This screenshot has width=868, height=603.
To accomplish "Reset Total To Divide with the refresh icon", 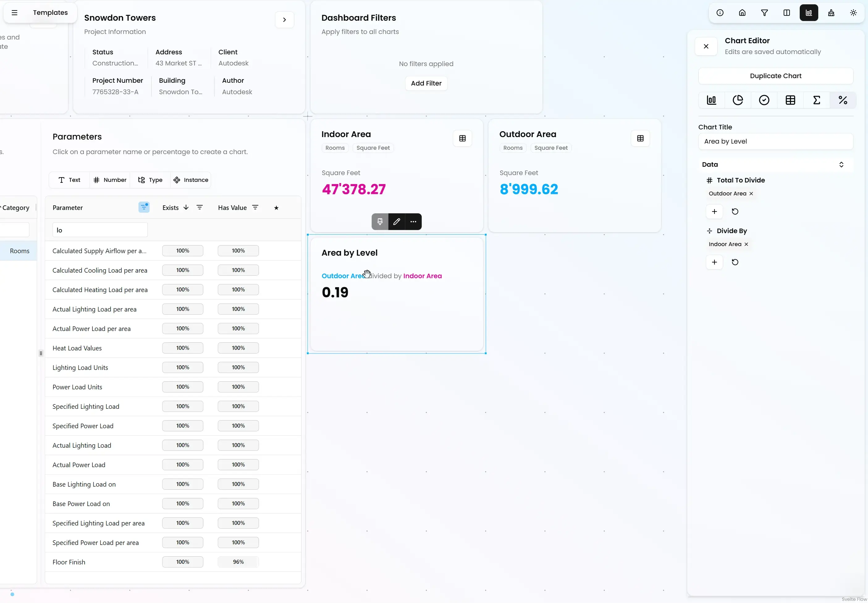I will (735, 211).
